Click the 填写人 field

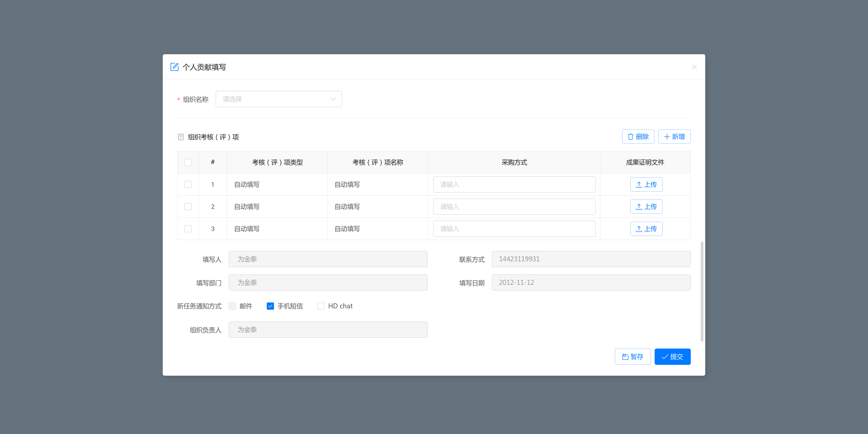[328, 259]
